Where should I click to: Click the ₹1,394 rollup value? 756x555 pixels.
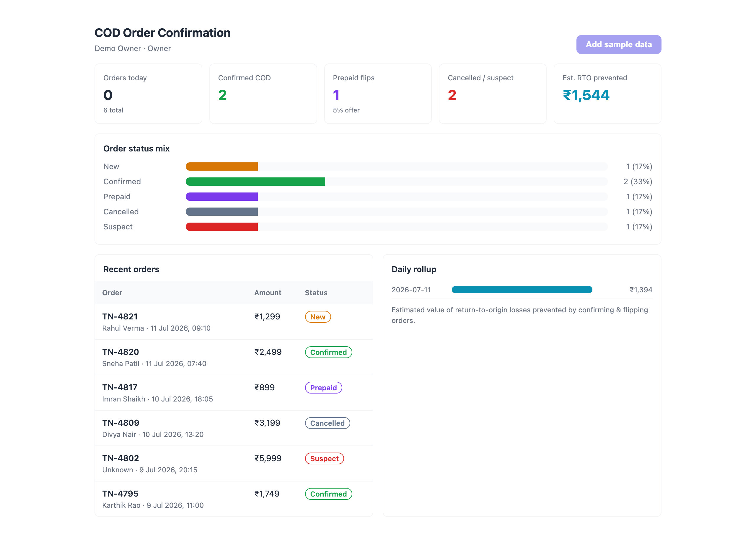[641, 290]
